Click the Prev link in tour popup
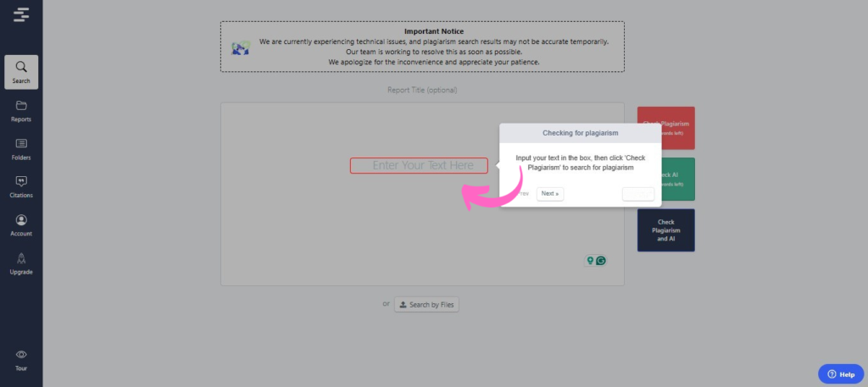The height and width of the screenshot is (387, 868). pyautogui.click(x=522, y=194)
